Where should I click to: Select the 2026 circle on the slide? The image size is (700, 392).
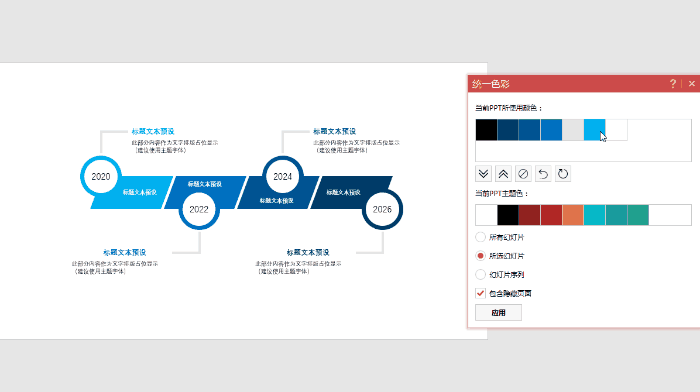(382, 209)
